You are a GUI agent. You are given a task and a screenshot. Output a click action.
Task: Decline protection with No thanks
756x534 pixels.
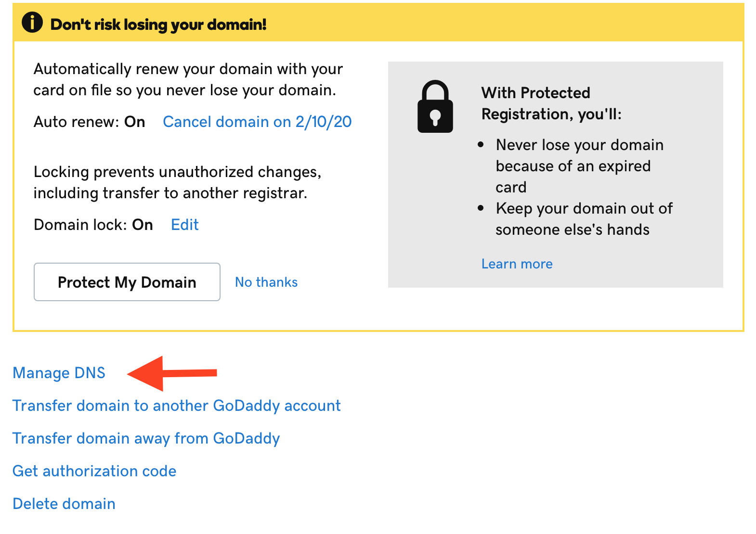(266, 282)
